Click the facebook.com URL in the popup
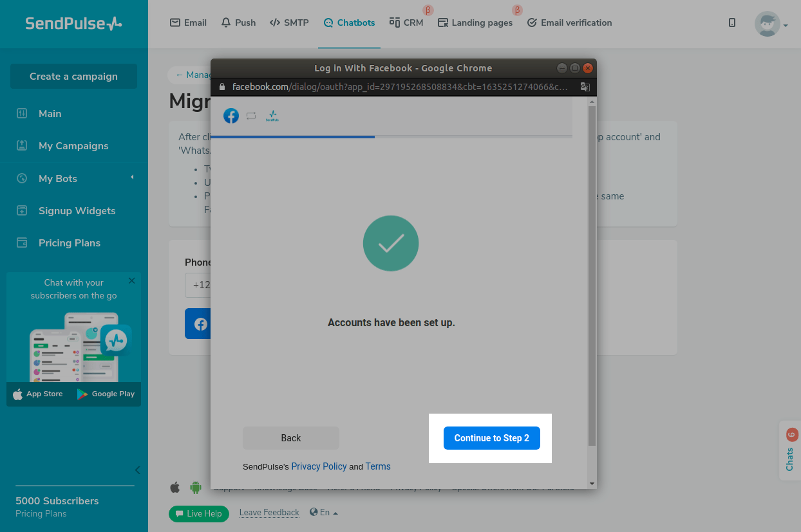The image size is (801, 532). tap(400, 86)
